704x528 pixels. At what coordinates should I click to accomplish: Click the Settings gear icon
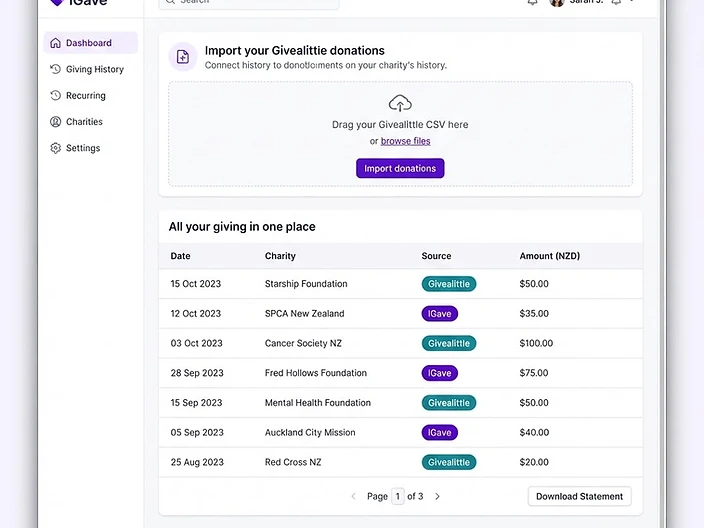pos(55,148)
